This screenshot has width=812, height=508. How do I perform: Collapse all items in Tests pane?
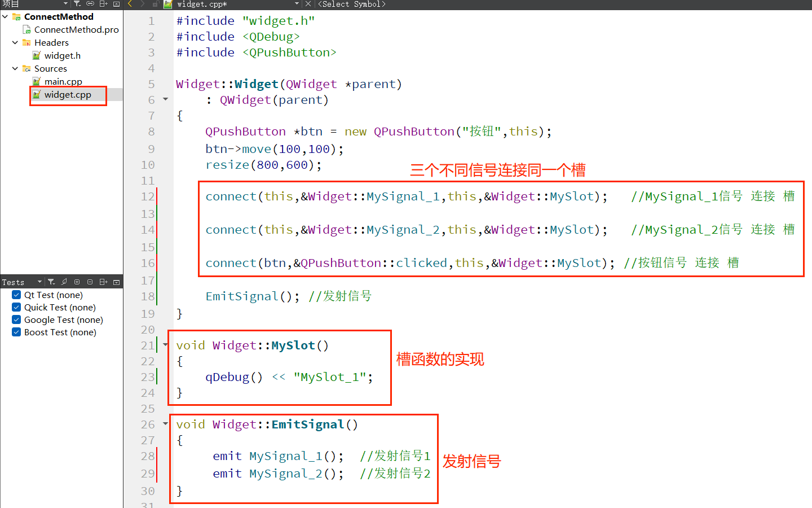pos(90,282)
